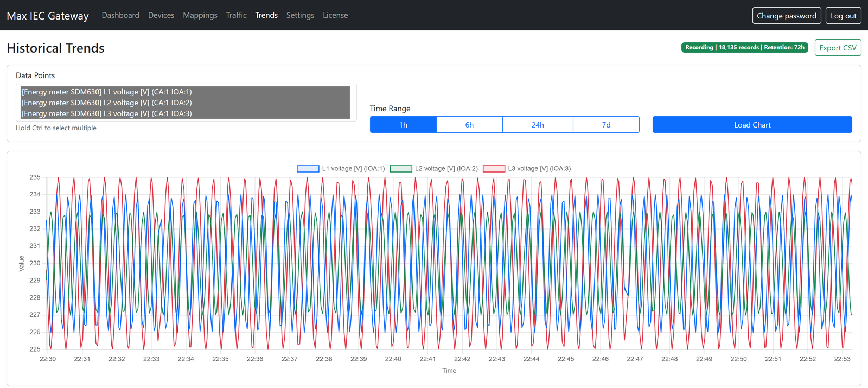Viewport: 868px width, 388px height.
Task: Click the 235 value axis label
Action: tap(35, 177)
